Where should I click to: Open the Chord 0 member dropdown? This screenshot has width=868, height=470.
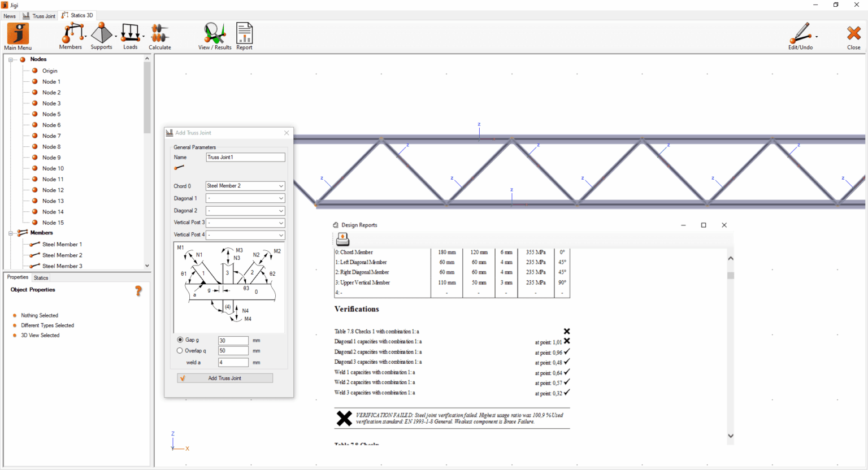(281, 186)
